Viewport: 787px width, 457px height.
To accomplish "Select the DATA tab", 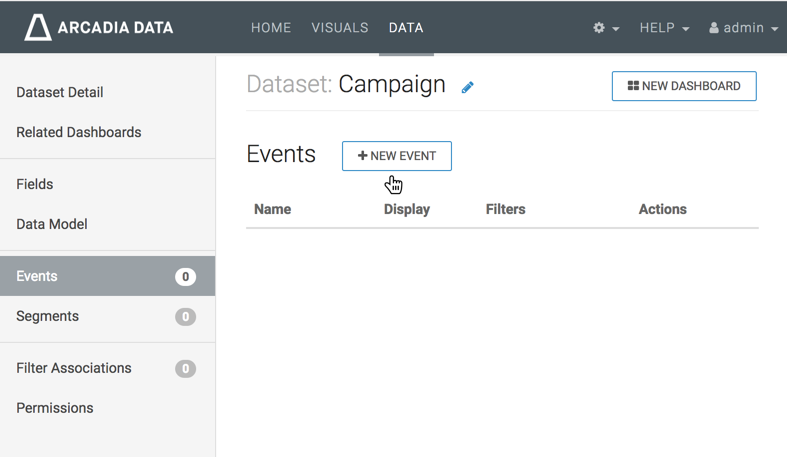I will coord(406,28).
